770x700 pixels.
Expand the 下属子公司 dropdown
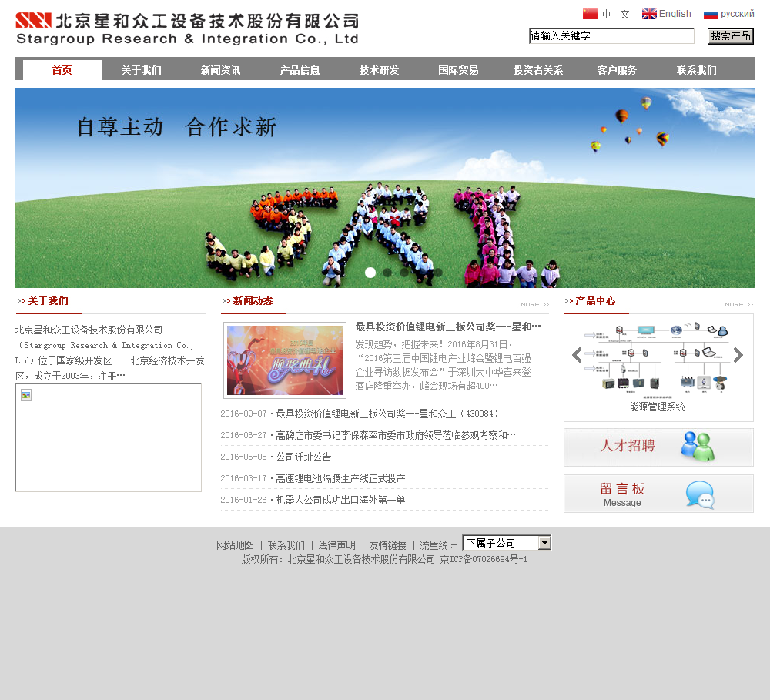[507, 543]
